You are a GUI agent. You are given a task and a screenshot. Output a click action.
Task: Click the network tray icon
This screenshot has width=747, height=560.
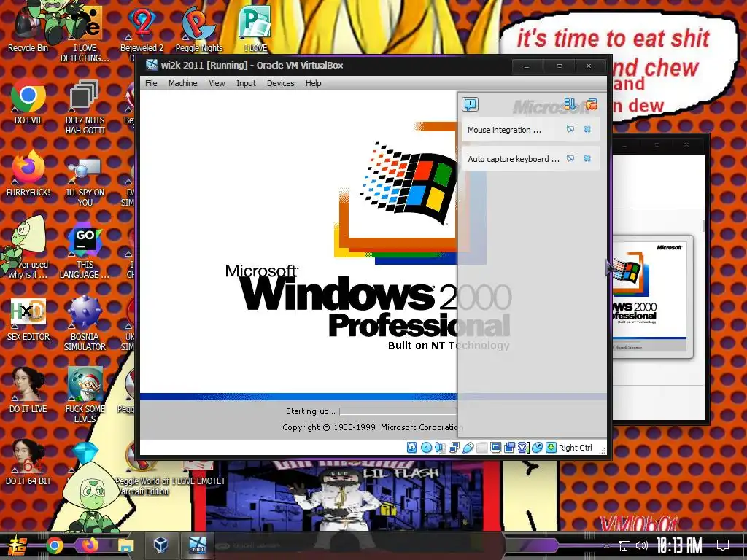coord(624,545)
